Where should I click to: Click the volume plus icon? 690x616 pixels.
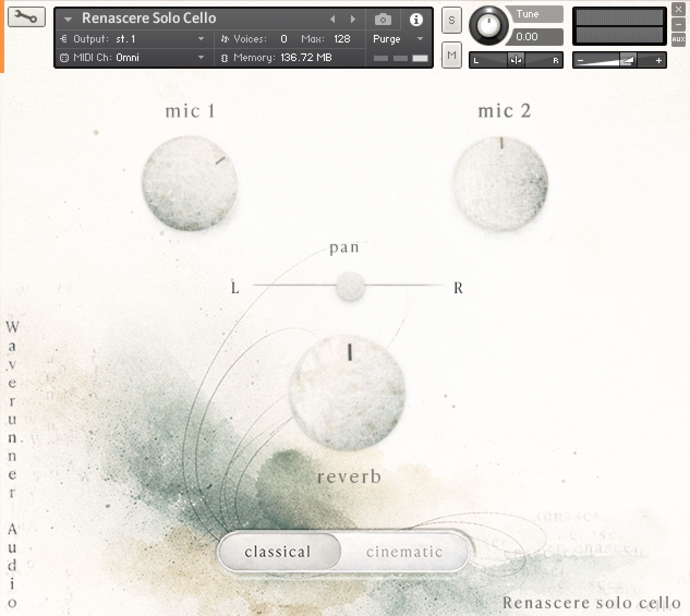tap(658, 61)
